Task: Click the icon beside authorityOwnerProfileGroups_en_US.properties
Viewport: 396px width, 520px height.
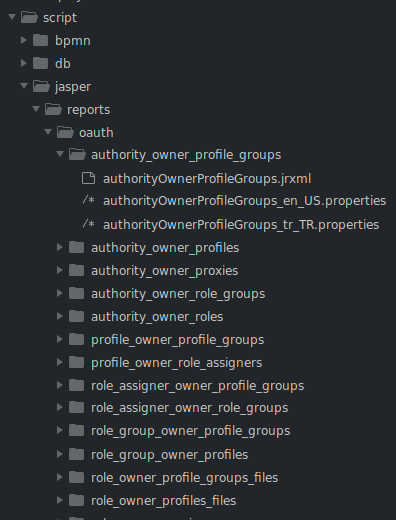Action: pos(89,200)
